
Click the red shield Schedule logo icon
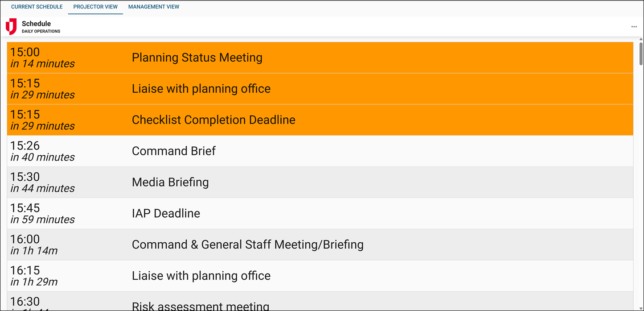pos(11,26)
